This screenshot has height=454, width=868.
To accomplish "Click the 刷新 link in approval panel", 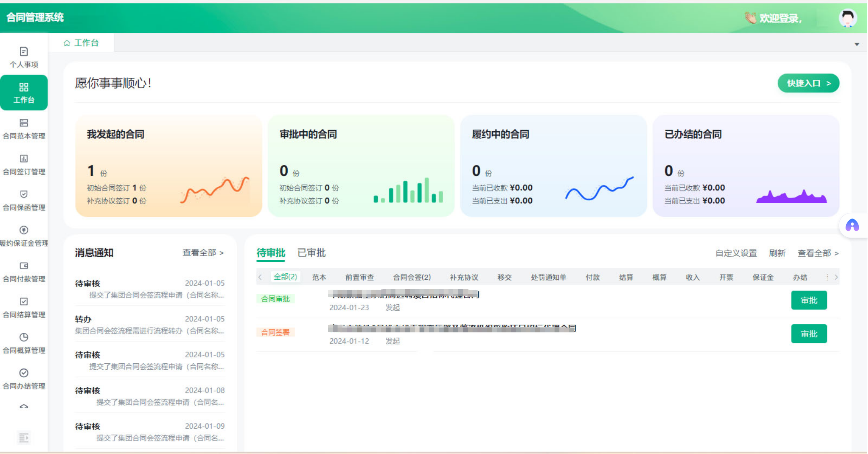I will pyautogui.click(x=777, y=253).
